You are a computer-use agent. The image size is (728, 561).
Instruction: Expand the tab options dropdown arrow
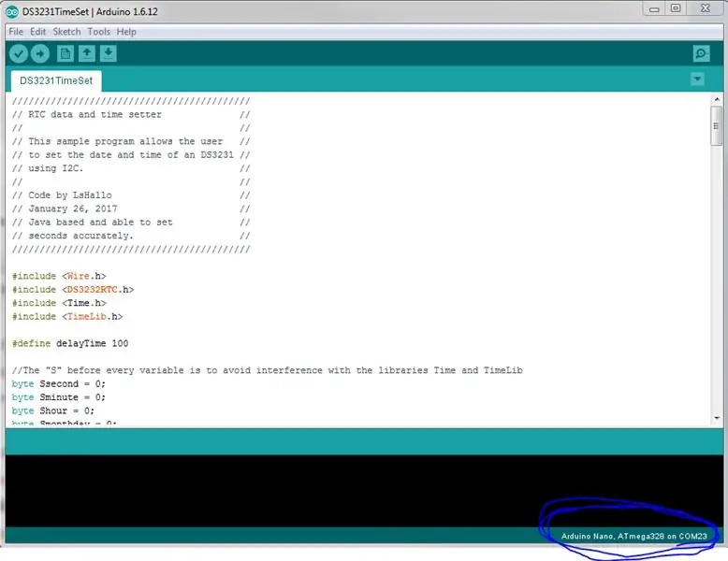tap(697, 79)
